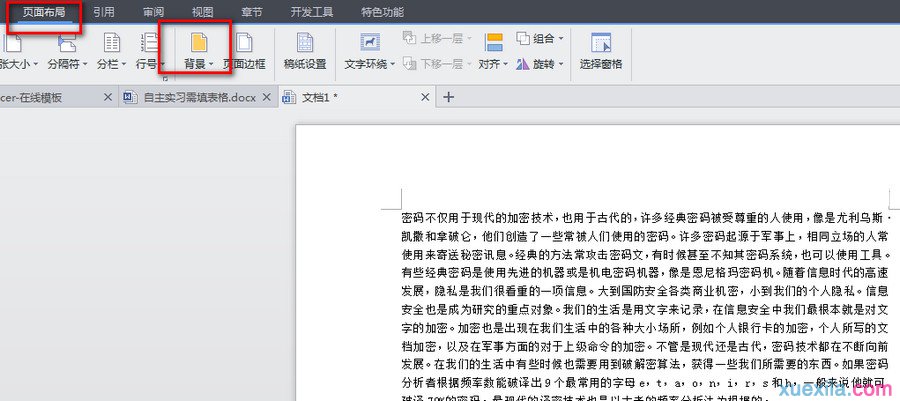Image resolution: width=900 pixels, height=401 pixels.
Task: Close the 文档1 document tab
Action: coord(425,97)
